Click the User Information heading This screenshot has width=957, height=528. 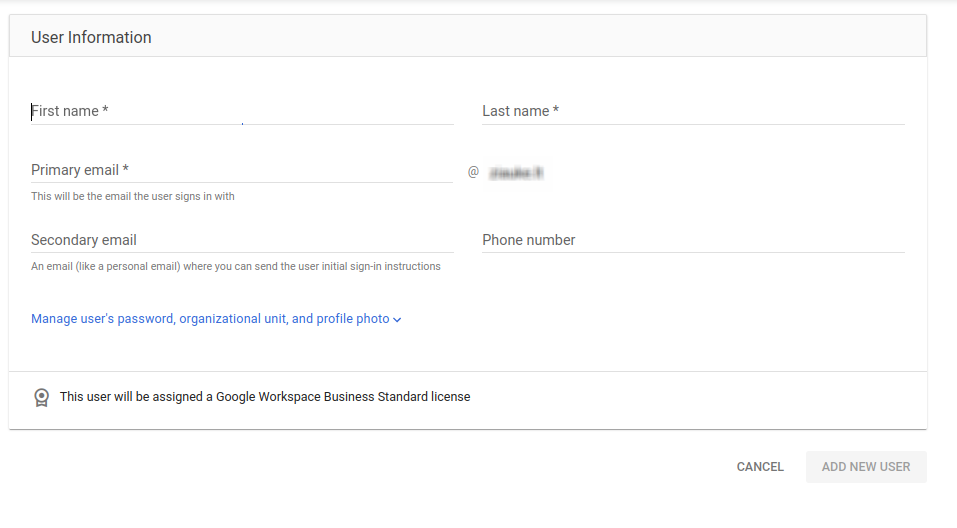click(91, 37)
